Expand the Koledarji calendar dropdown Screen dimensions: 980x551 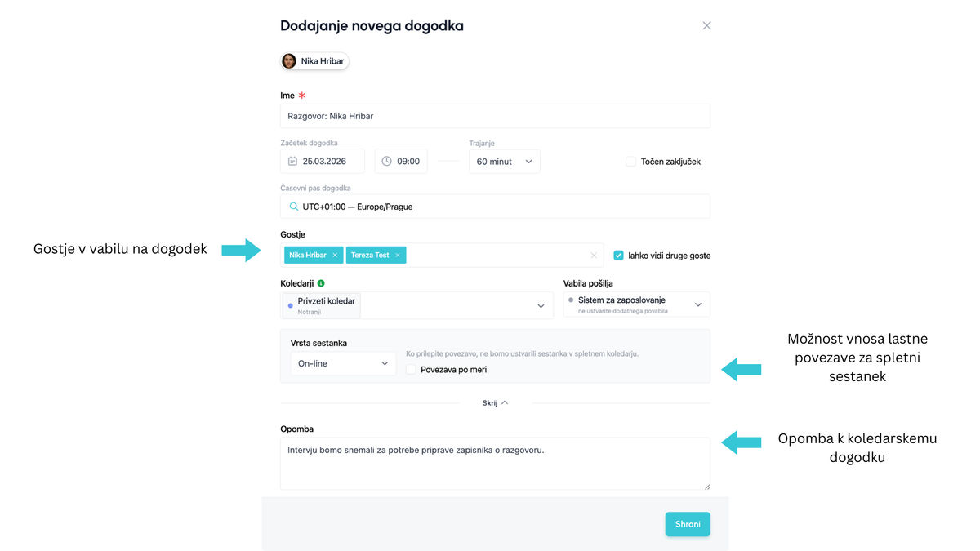[x=540, y=305]
